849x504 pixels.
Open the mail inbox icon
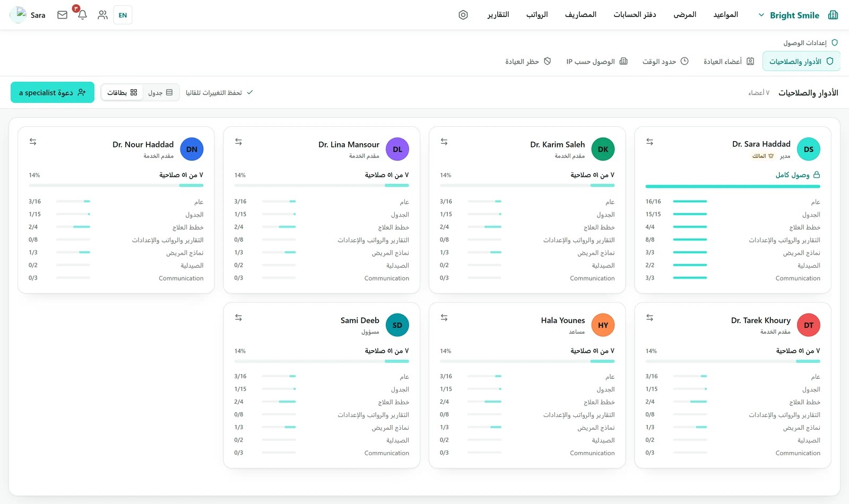click(x=62, y=15)
